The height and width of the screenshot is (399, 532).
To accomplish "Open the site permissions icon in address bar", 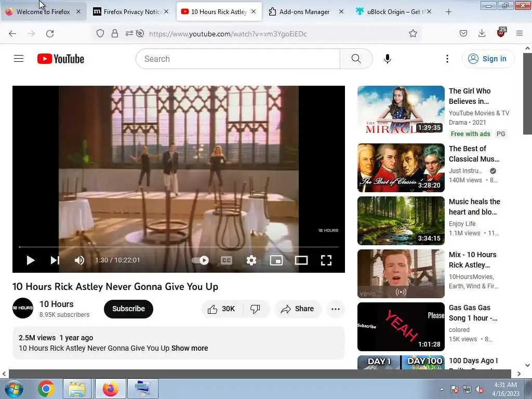I will [x=129, y=34].
